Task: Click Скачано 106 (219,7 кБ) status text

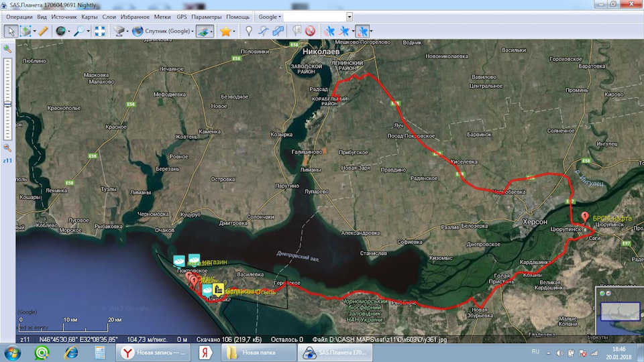Action: tap(229, 339)
